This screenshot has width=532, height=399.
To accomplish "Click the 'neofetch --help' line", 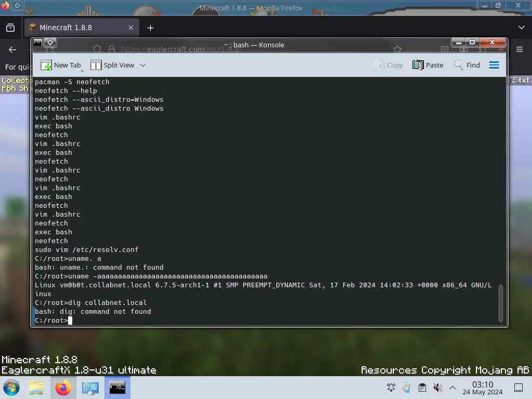I will 66,90.
